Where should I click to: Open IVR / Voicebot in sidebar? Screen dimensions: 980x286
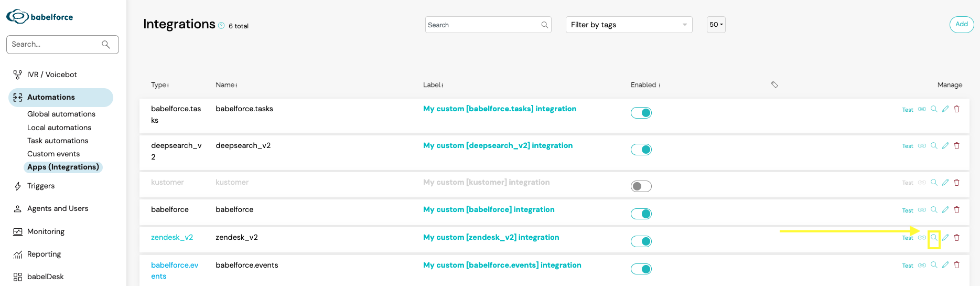52,75
